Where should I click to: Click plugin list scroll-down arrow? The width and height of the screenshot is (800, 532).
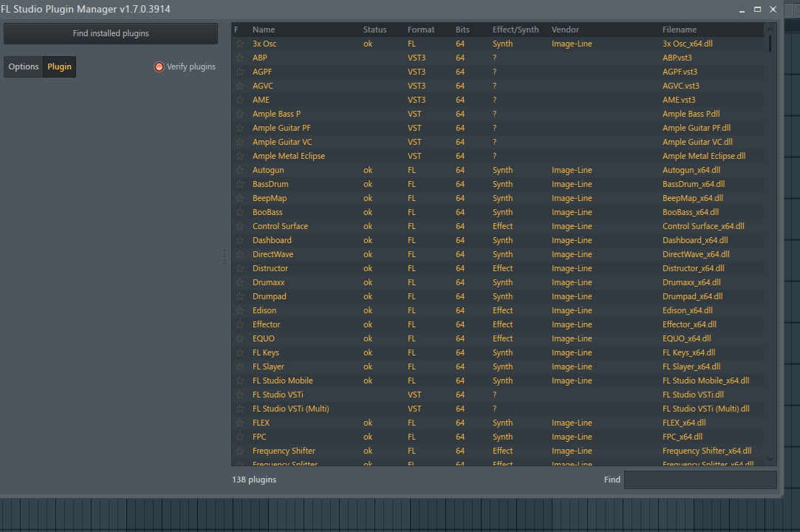[770, 460]
